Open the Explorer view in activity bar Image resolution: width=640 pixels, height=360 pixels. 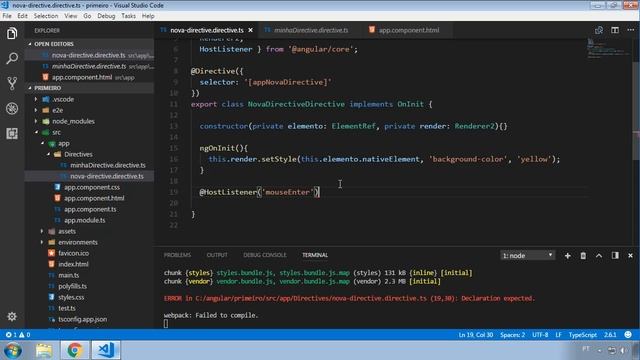click(12, 33)
